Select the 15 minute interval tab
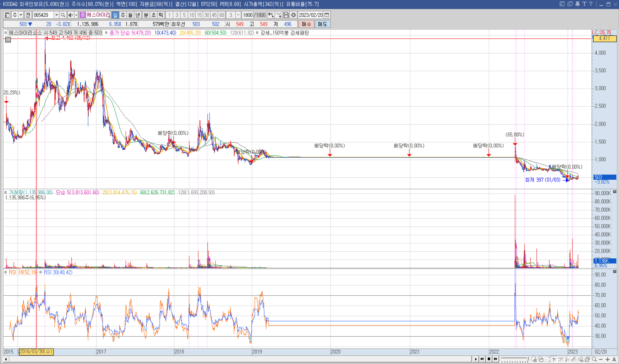 click(x=199, y=15)
